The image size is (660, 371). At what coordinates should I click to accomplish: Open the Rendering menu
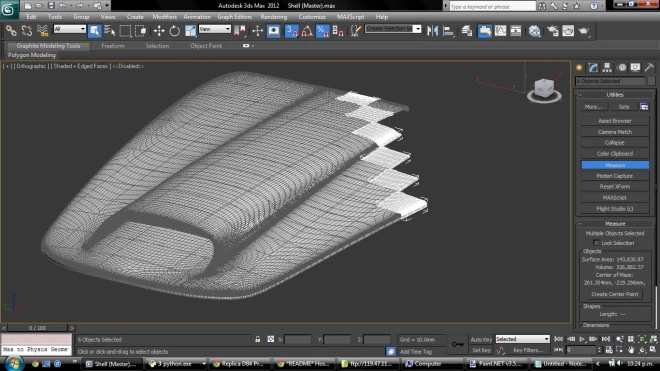pos(274,17)
